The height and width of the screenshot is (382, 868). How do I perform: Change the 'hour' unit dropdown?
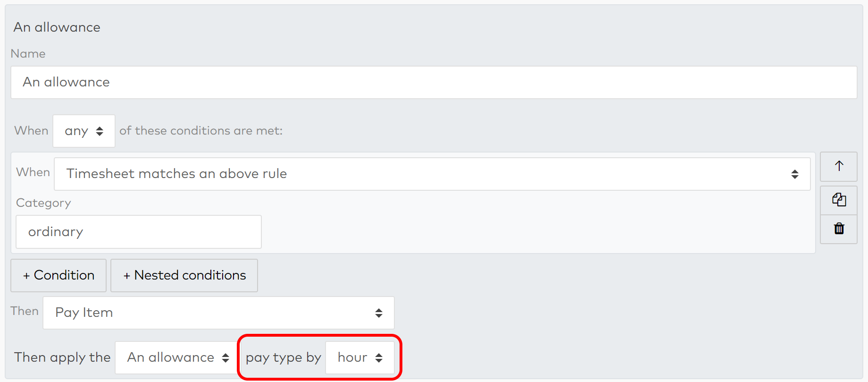click(x=360, y=357)
